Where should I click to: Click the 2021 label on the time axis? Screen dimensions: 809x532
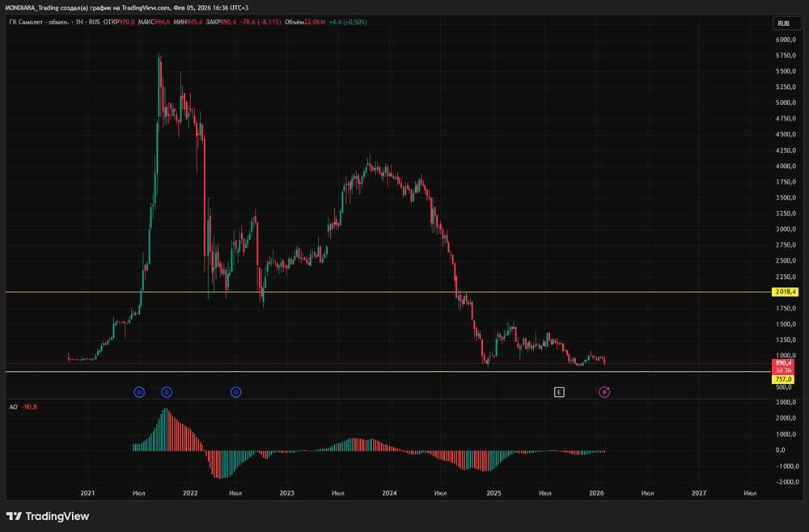click(87, 493)
